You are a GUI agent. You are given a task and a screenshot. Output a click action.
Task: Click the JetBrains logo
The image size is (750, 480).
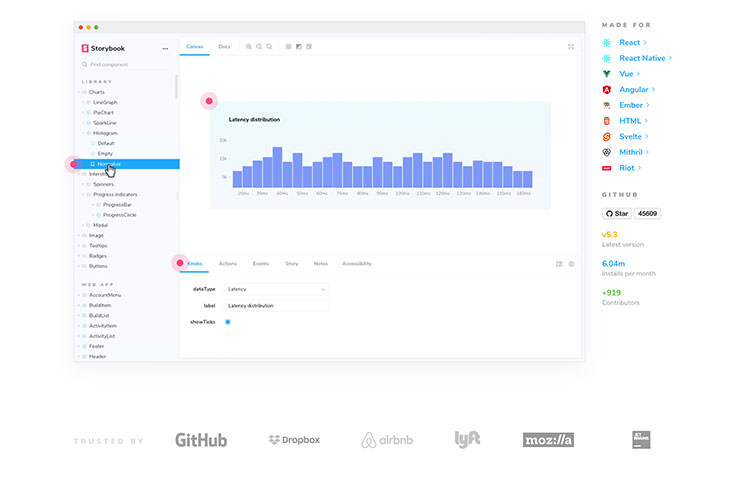[641, 440]
